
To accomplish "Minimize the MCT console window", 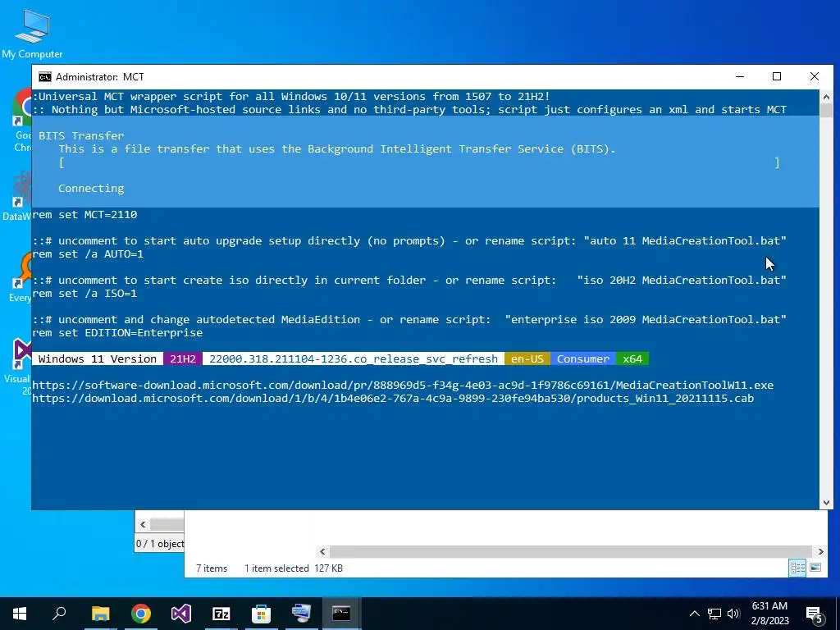I will coord(740,76).
